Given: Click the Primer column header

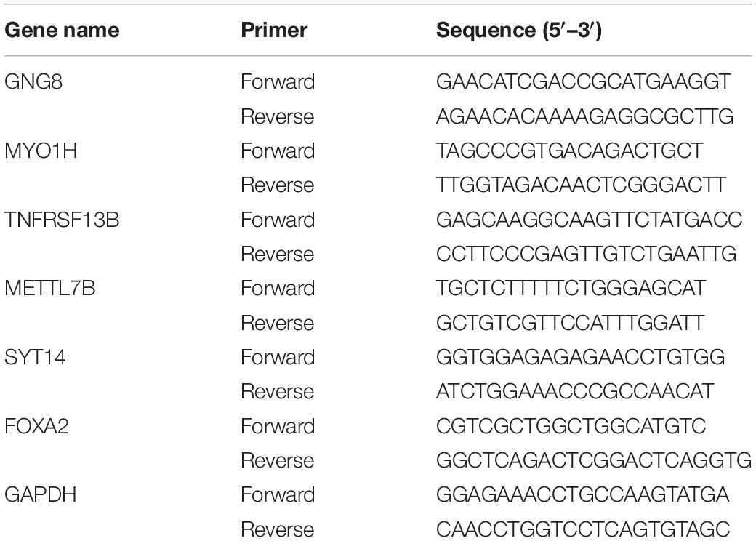Looking at the screenshot, I should click(x=274, y=31).
